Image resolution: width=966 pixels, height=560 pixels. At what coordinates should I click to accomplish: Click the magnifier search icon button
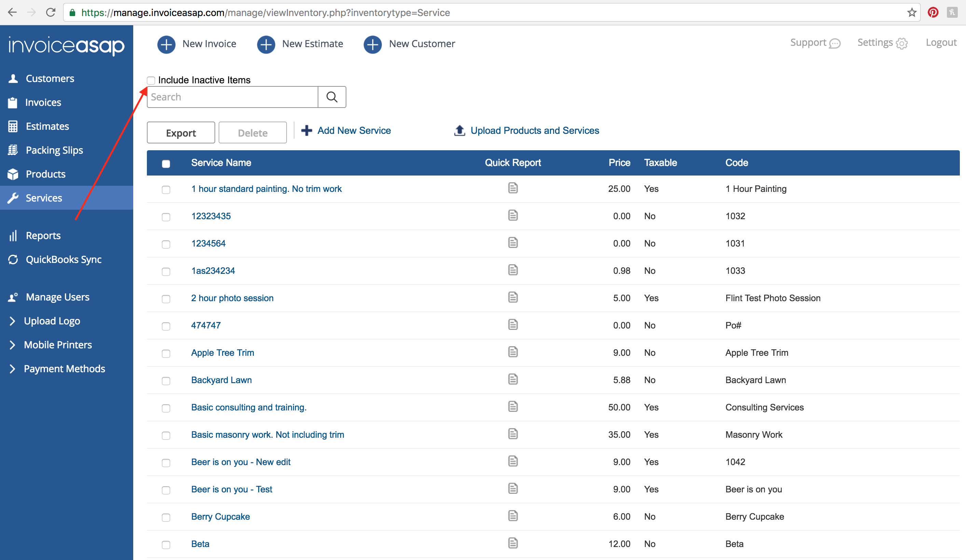pyautogui.click(x=332, y=97)
